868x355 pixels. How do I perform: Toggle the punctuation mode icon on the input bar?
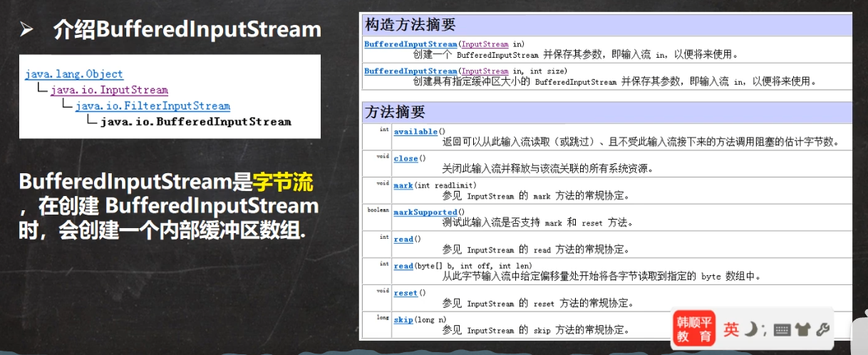(x=764, y=330)
